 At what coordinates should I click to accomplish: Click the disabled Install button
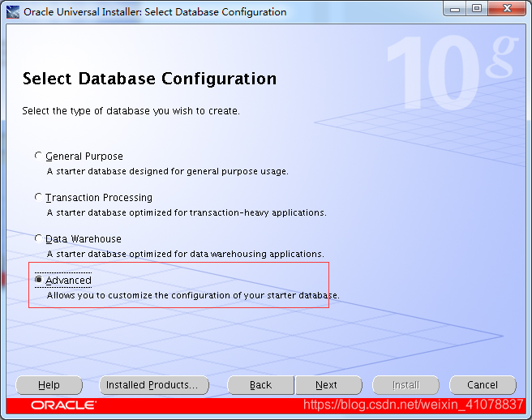pyautogui.click(x=405, y=385)
